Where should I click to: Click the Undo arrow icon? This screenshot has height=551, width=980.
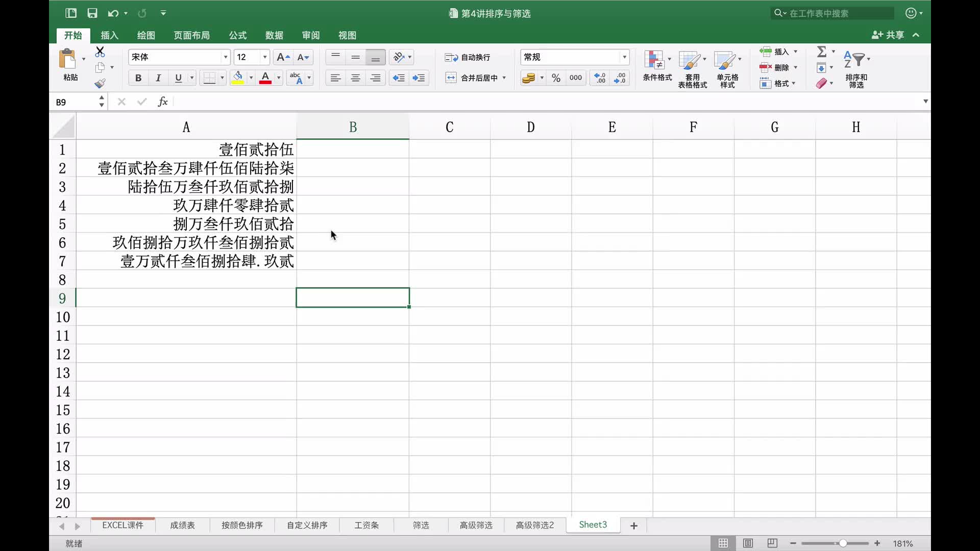(113, 13)
